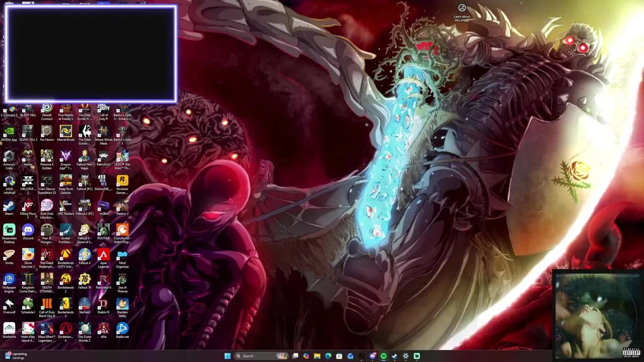Launch the Starfield desktop shortcut
644x362 pixels.
pyautogui.click(x=85, y=306)
